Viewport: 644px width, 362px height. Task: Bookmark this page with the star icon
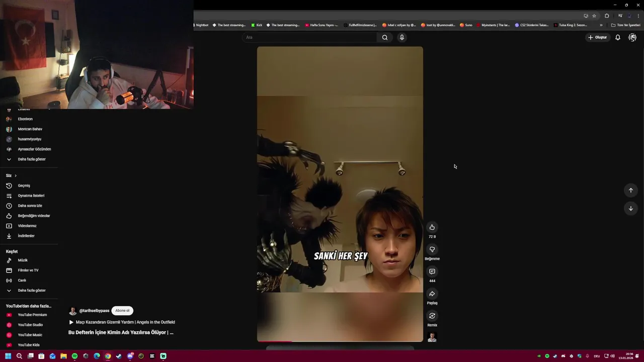594,16
